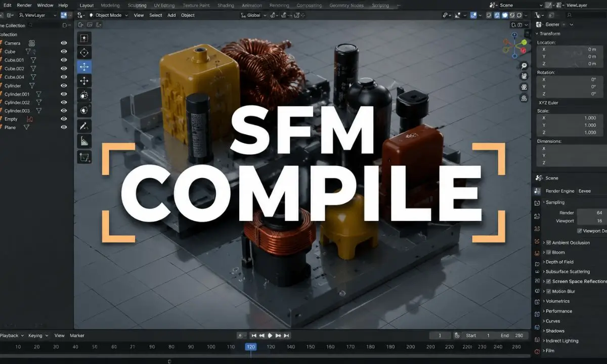Hide the Cube object in outliner
Viewport: 607px width, 364px height.
pos(64,52)
